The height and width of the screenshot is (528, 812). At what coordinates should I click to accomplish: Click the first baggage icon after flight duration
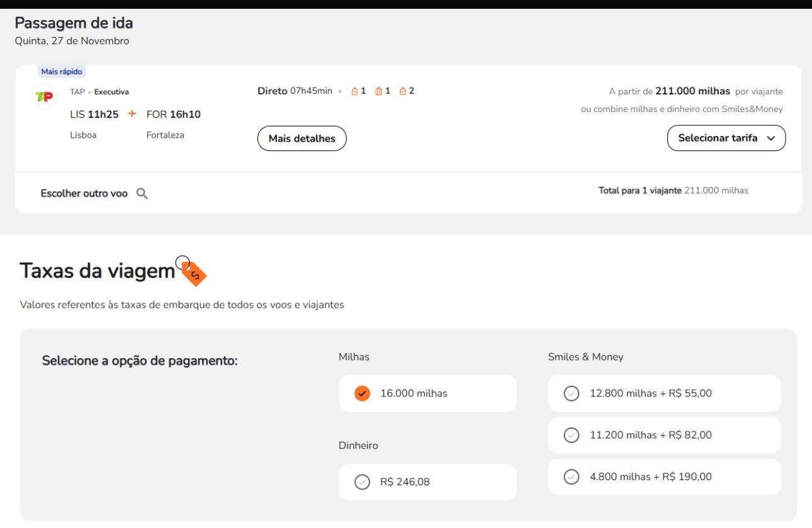point(354,91)
